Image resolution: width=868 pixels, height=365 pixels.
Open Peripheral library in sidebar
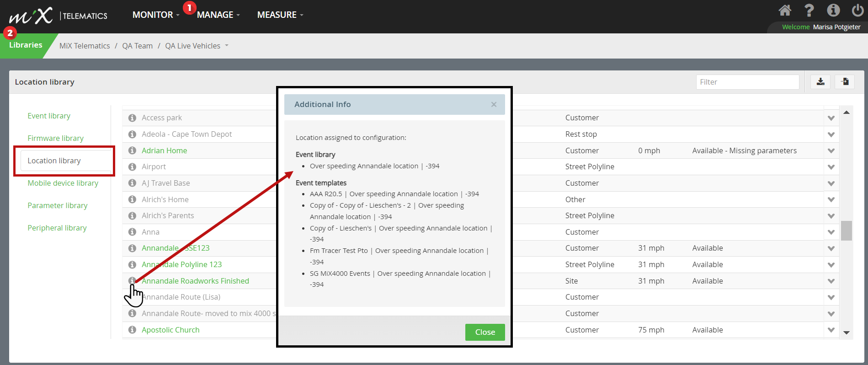pos(57,228)
